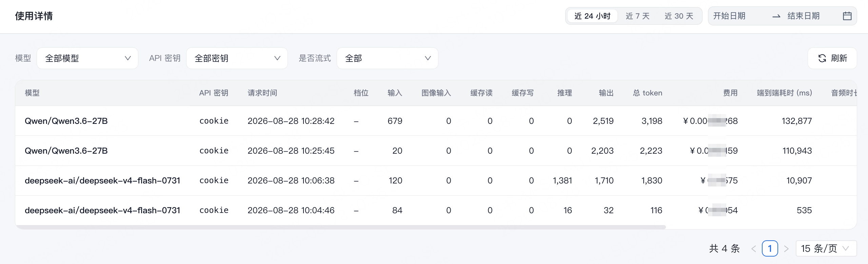
Task: Open the 全部模型 model dropdown
Action: (x=87, y=58)
